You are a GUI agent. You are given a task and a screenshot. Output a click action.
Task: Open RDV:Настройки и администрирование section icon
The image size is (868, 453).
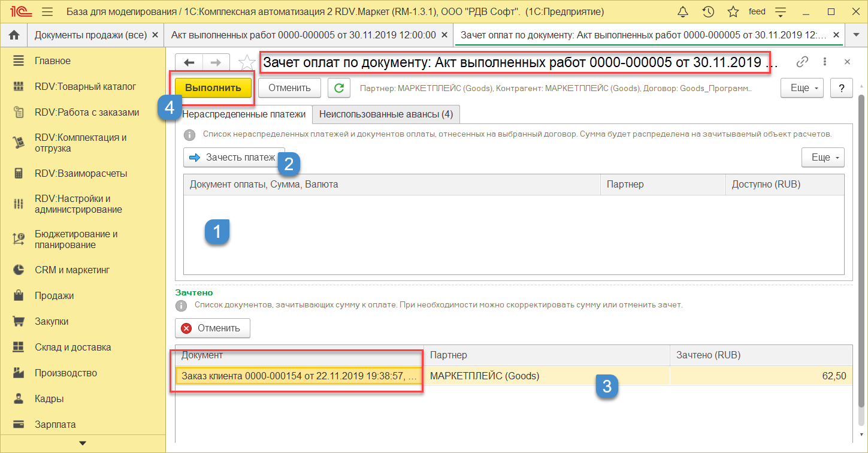19,204
